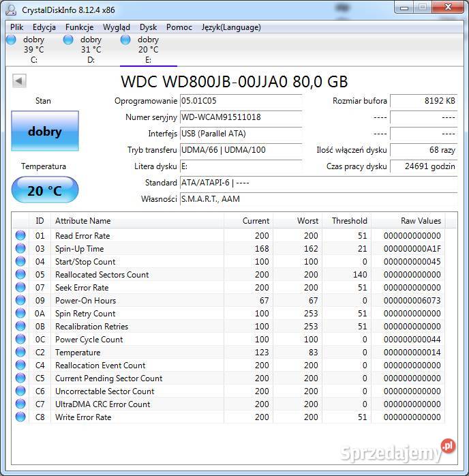Click the Raw Values column header
Screen dimensions: 469x476
click(x=408, y=221)
